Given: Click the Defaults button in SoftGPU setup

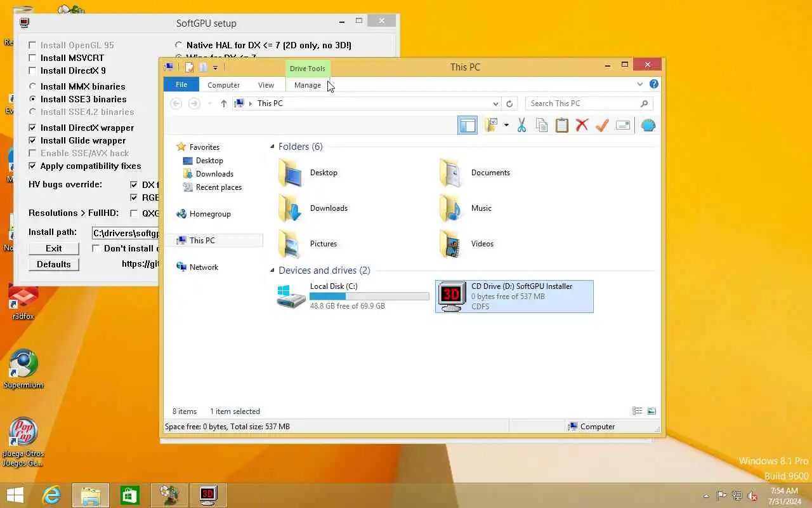Looking at the screenshot, I should pyautogui.click(x=54, y=264).
